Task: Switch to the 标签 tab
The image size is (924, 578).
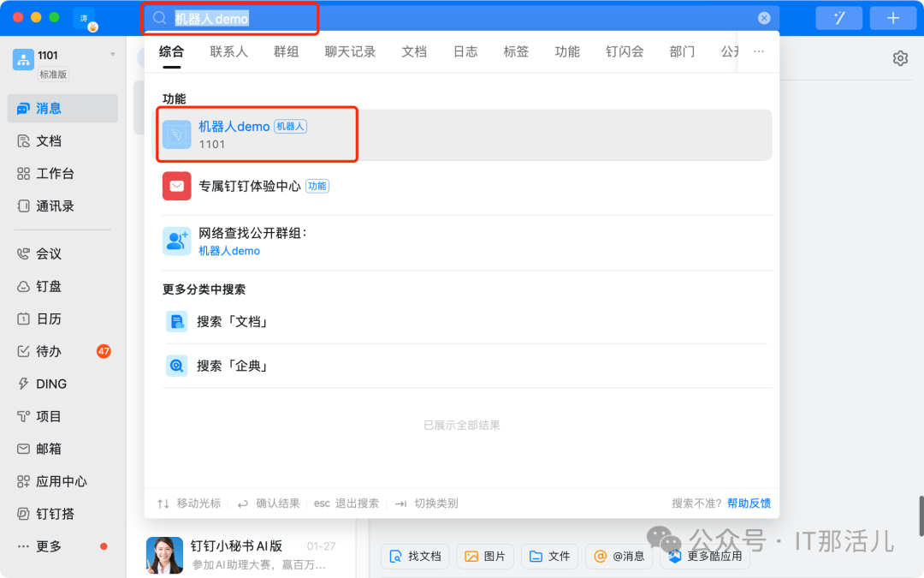Action: [x=516, y=52]
